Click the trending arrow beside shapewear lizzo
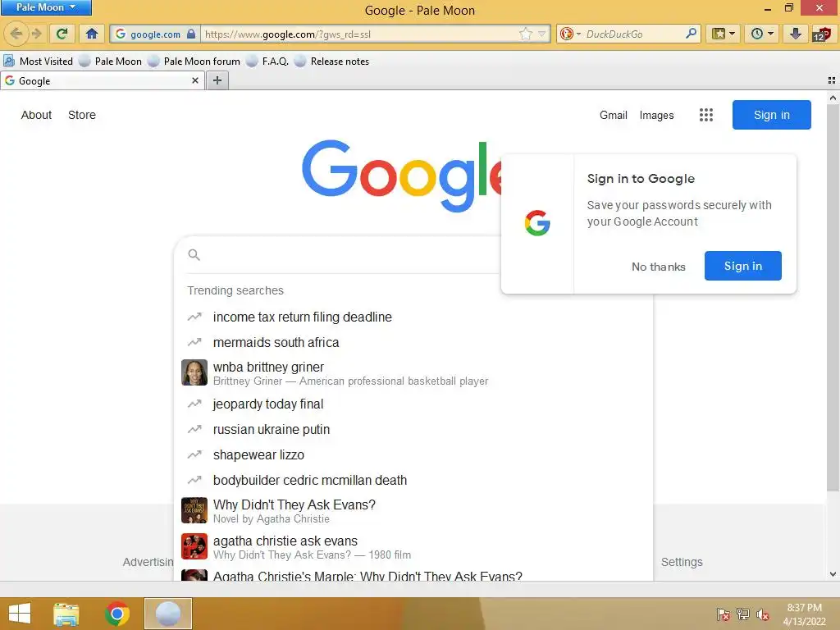Screen dimensions: 840x630 [x=194, y=454]
